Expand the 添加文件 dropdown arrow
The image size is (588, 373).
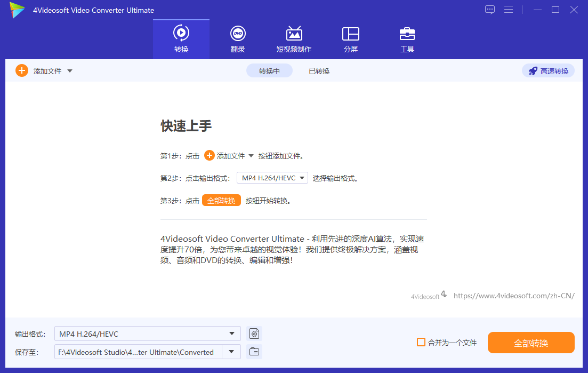click(x=70, y=71)
